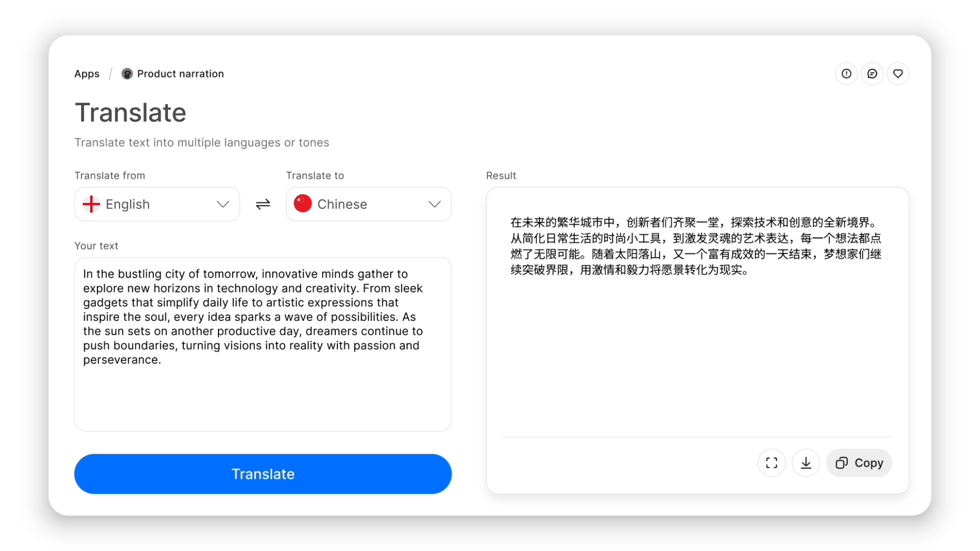Click the English flag icon

tap(90, 204)
